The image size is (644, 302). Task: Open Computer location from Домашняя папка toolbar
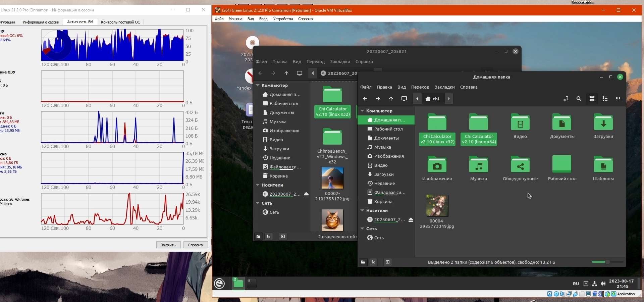404,99
